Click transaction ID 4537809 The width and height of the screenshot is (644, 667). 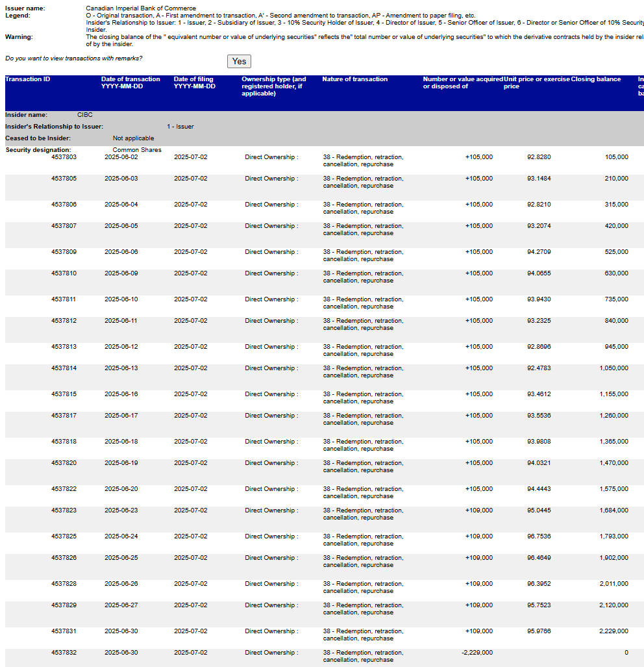coord(64,252)
